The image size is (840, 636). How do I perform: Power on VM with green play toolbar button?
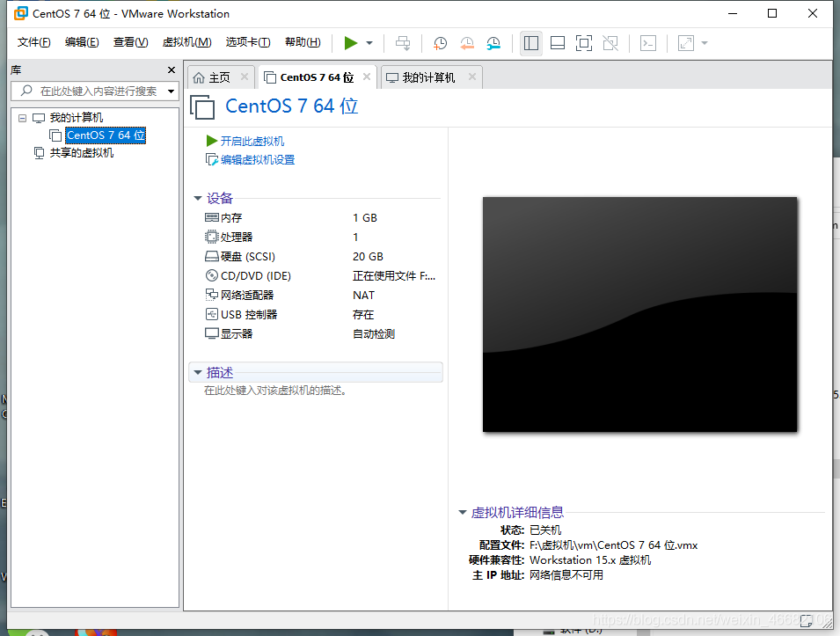click(351, 43)
